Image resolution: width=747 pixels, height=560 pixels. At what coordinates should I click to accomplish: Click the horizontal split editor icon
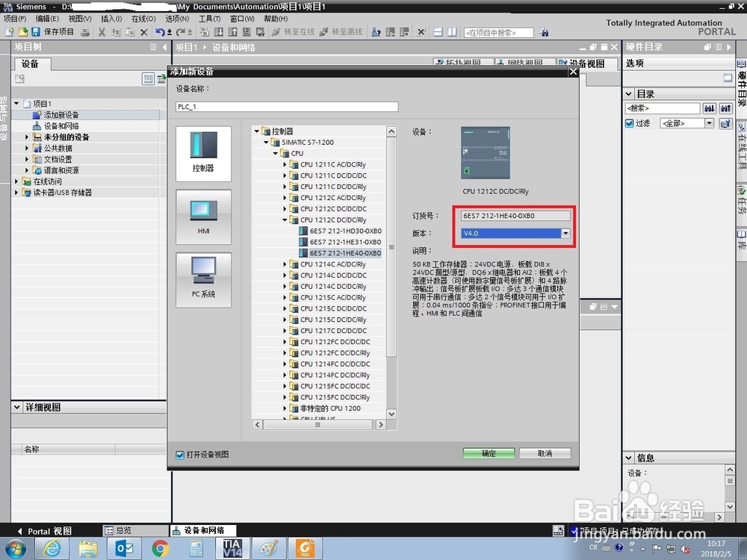(x=438, y=32)
